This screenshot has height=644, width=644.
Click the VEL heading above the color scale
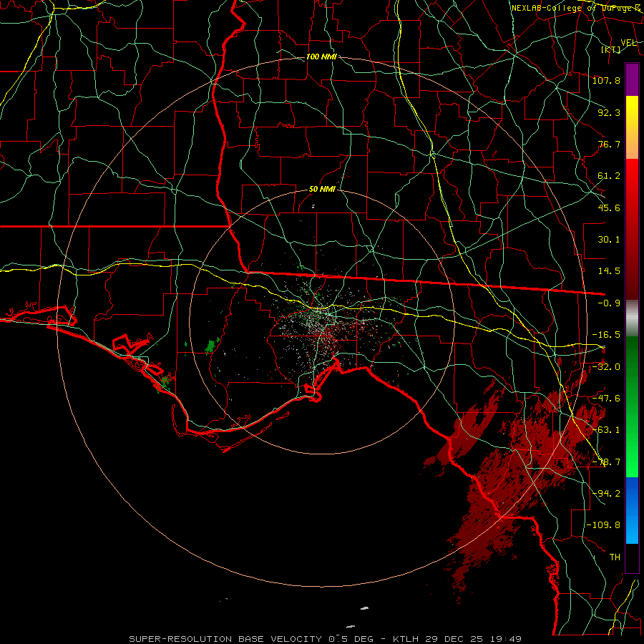pyautogui.click(x=629, y=43)
